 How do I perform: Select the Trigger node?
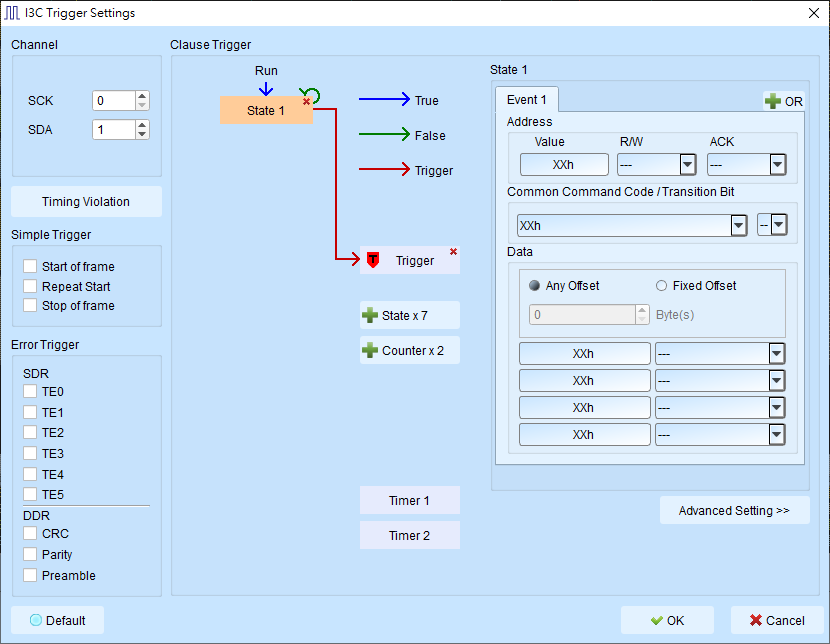click(x=410, y=260)
